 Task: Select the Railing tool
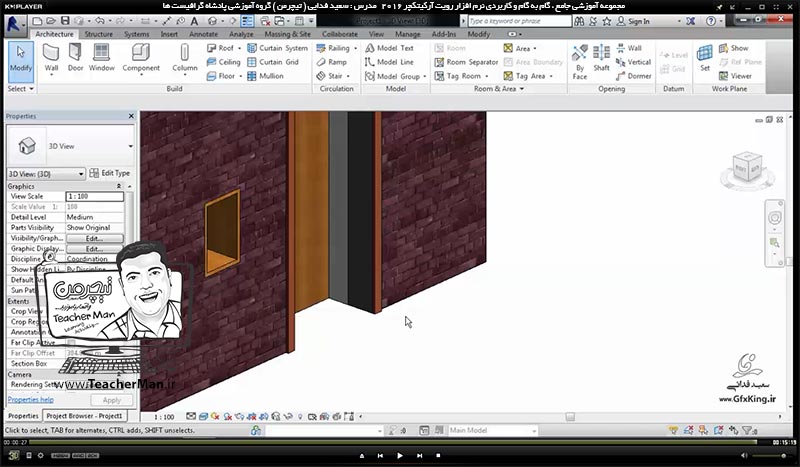(x=333, y=48)
